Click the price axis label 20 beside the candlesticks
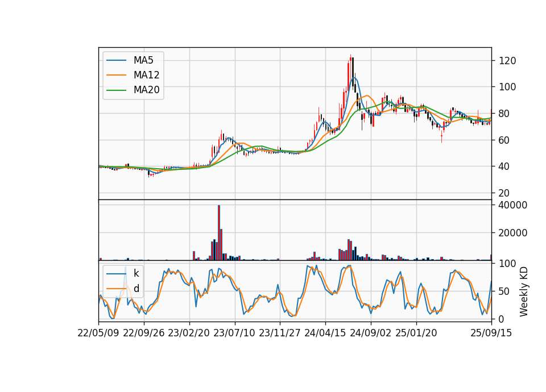The height and width of the screenshot is (392, 546). pyautogui.click(x=504, y=193)
